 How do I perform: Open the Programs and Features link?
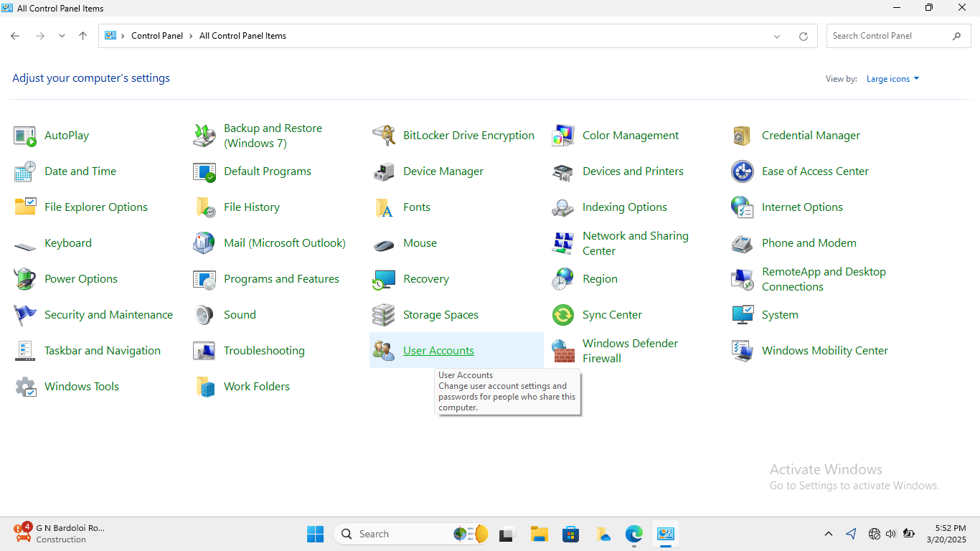point(281,279)
